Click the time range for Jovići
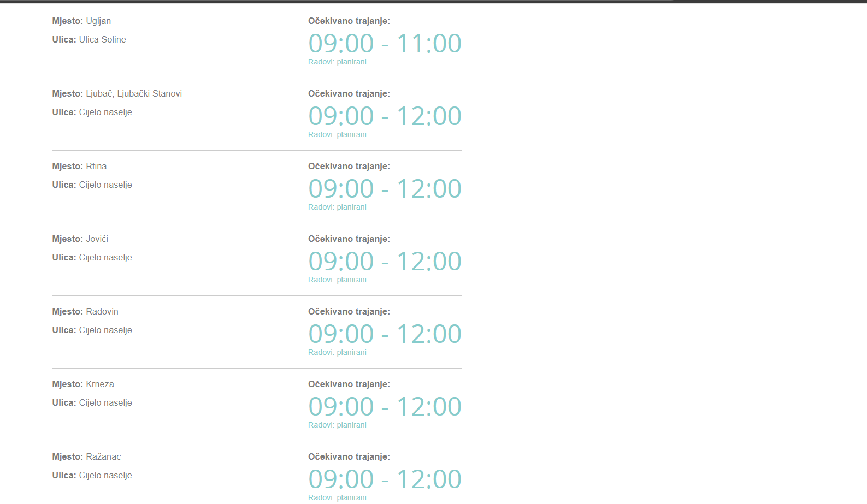This screenshot has width=867, height=504. point(385,262)
